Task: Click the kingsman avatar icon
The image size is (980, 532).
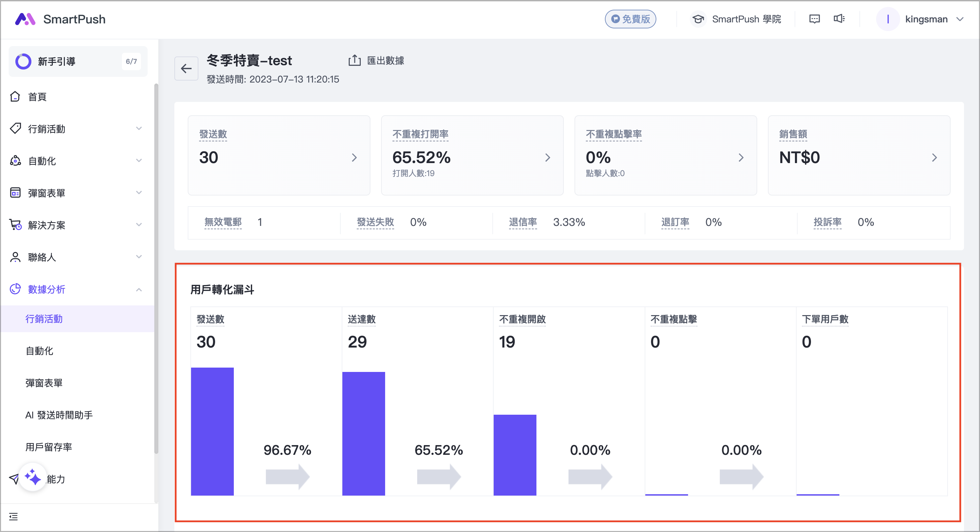Action: click(x=887, y=19)
